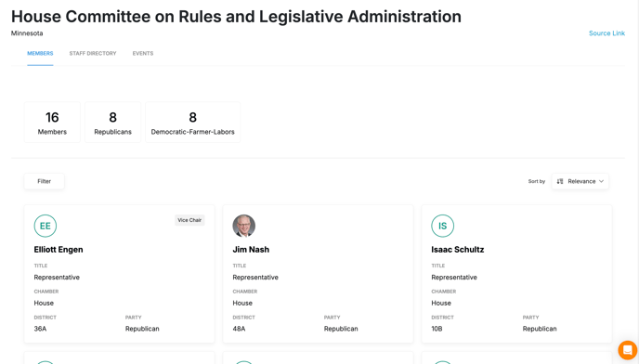Click House chamber on Isaac Schultz's card
The image size is (639, 364).
[441, 303]
